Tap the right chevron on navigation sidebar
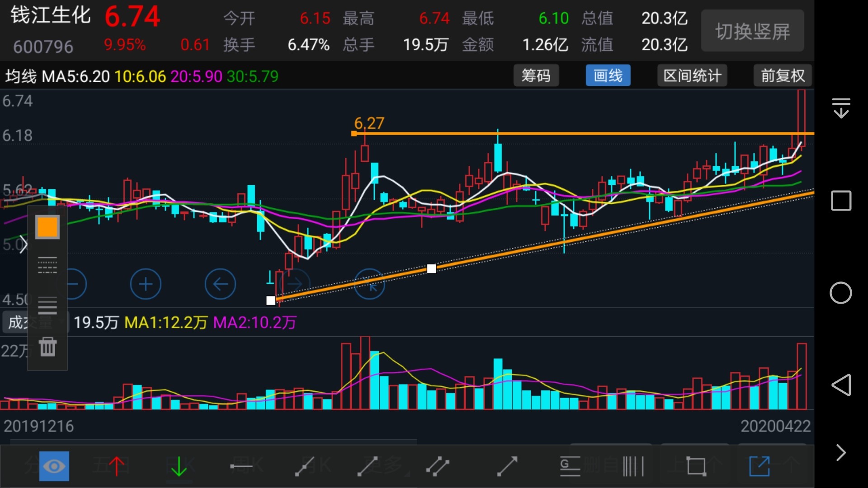This screenshot has width=868, height=488. point(841,452)
